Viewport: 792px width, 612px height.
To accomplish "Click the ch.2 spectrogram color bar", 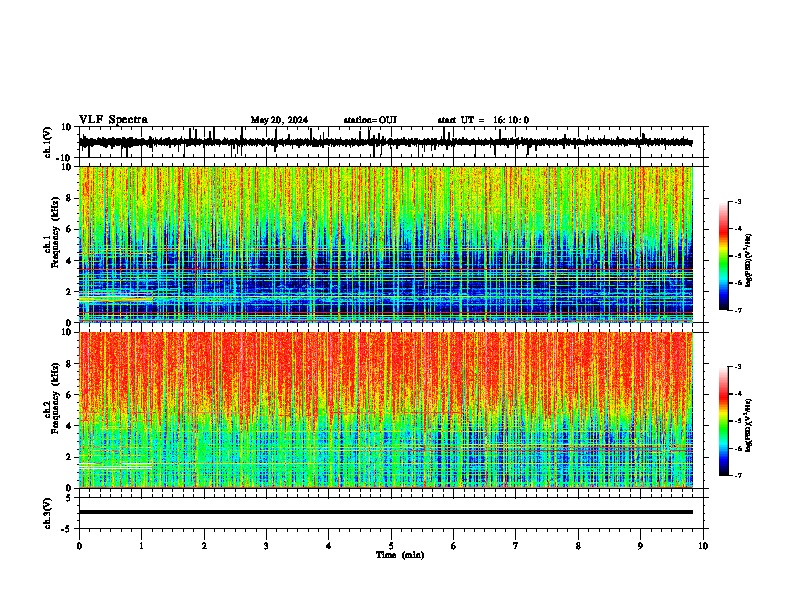I will [x=723, y=421].
